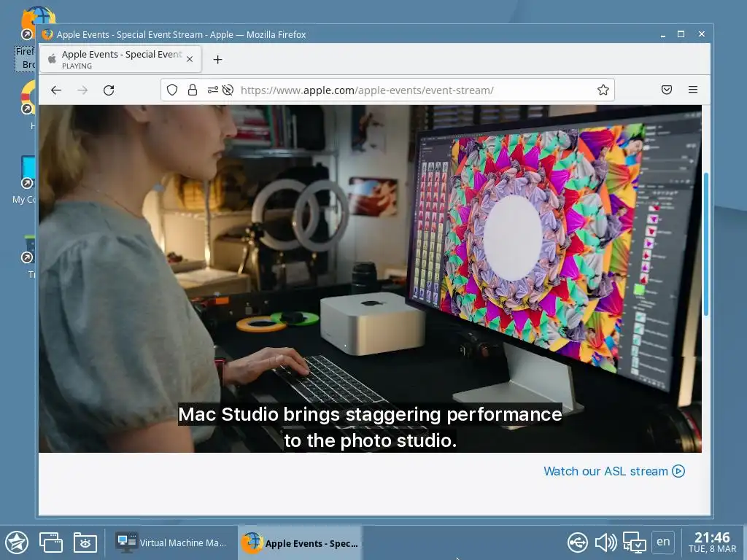
Task: Save page to Pocket
Action: click(667, 90)
